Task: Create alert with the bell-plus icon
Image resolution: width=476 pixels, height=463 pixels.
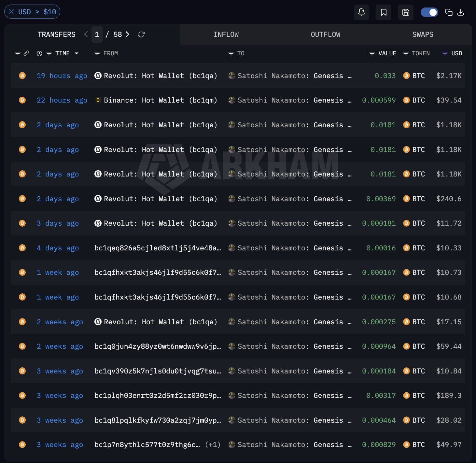Action: point(361,12)
